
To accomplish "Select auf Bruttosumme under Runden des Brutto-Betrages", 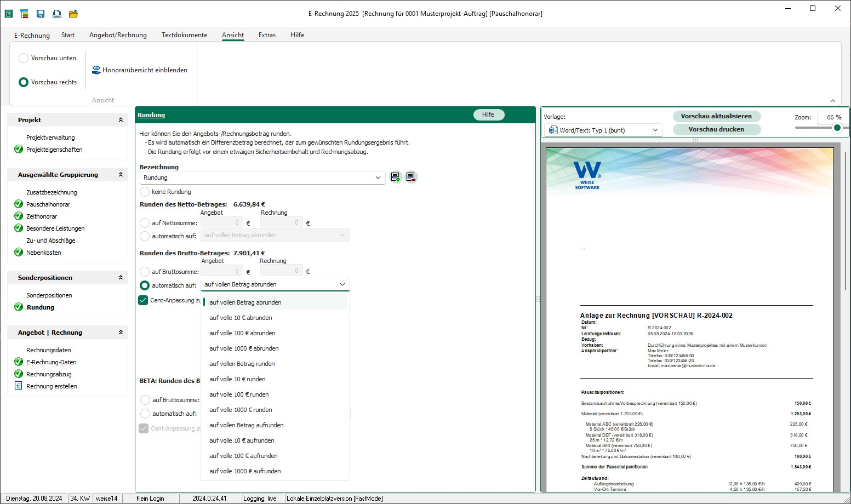I will tap(145, 272).
